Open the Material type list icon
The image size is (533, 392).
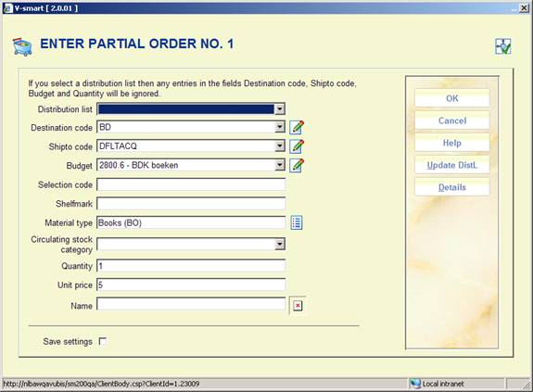[x=297, y=222]
